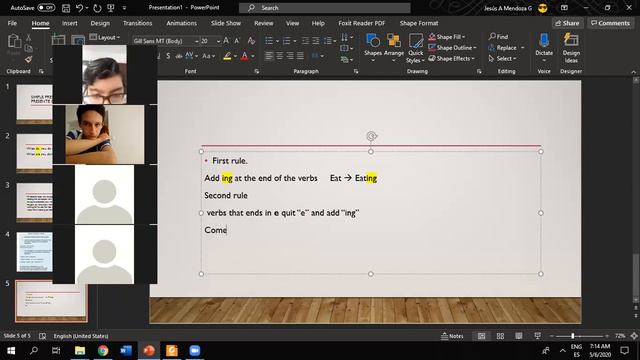The width and height of the screenshot is (640, 360).
Task: Click the Numbering list icon
Action: [287, 41]
